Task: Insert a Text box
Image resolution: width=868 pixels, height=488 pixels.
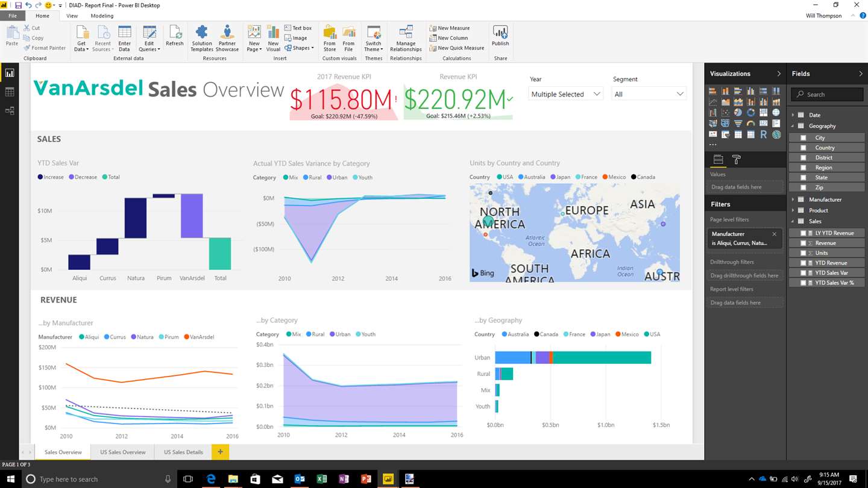Action: point(298,28)
